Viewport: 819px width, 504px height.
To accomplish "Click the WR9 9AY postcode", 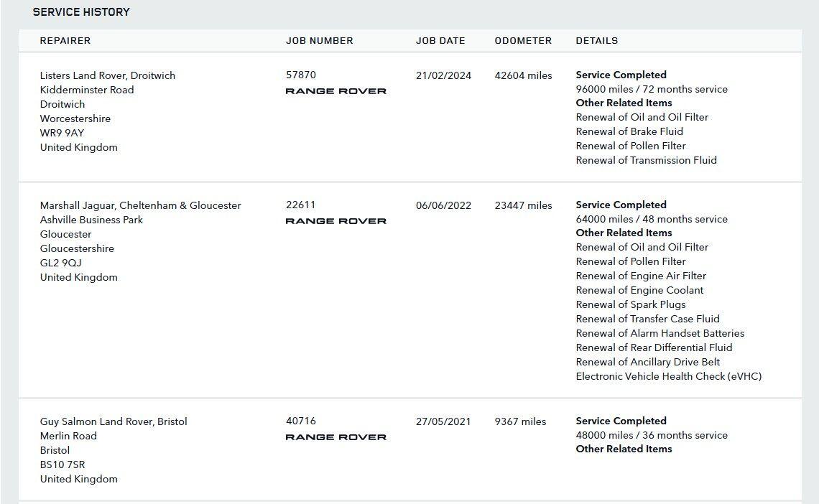I will pos(62,133).
